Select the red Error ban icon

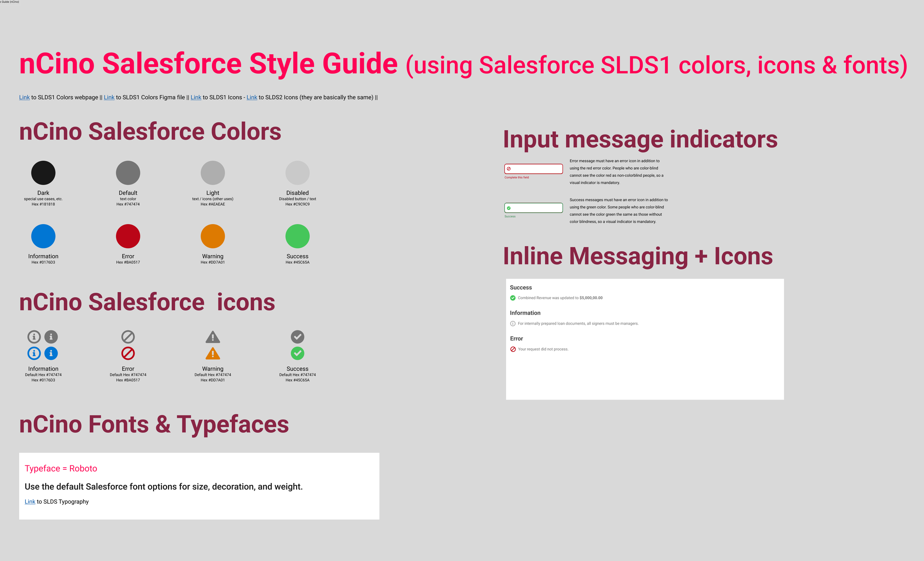pyautogui.click(x=128, y=353)
